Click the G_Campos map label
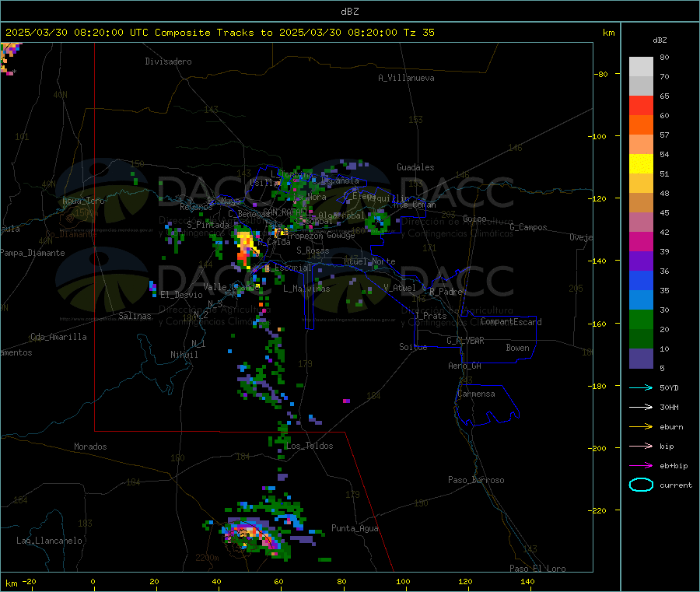The height and width of the screenshot is (592, 700). click(x=528, y=227)
